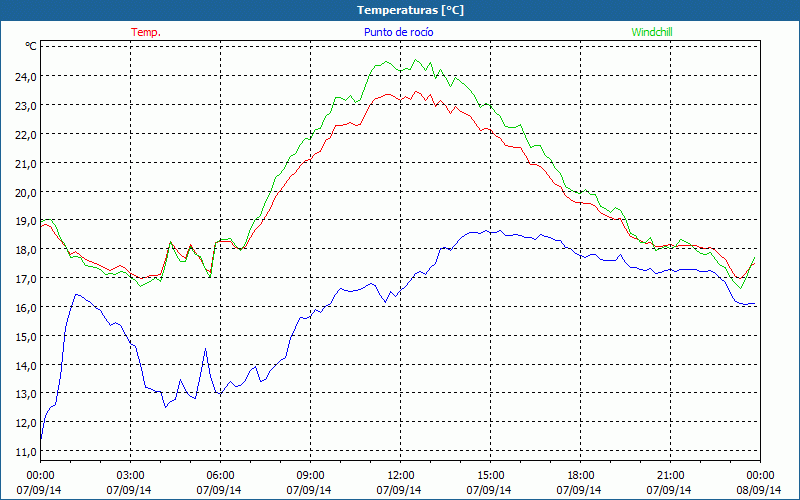
Task: Click the 18:00 time axis label
Action: (580, 476)
